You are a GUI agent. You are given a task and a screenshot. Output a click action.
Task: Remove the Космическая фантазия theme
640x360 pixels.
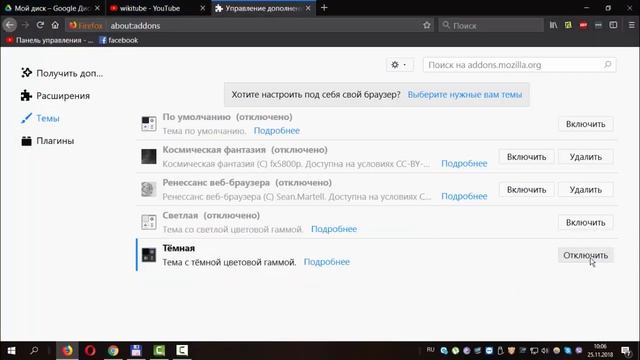click(585, 157)
